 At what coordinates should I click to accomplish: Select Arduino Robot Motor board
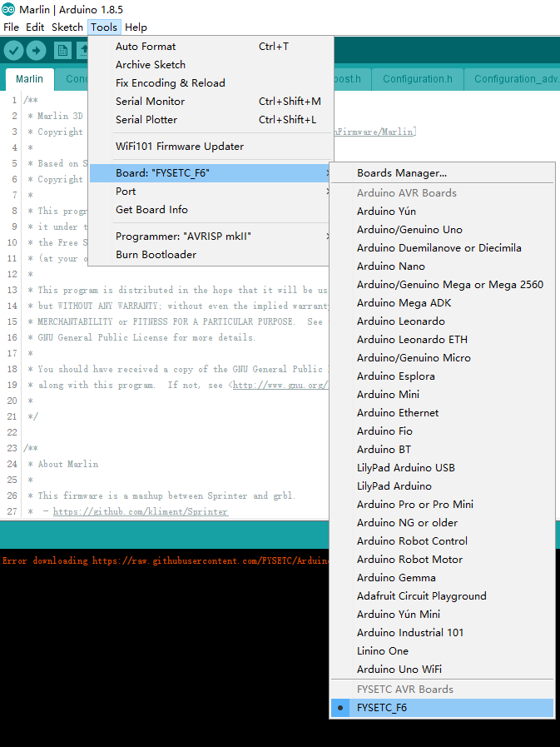[443, 560]
